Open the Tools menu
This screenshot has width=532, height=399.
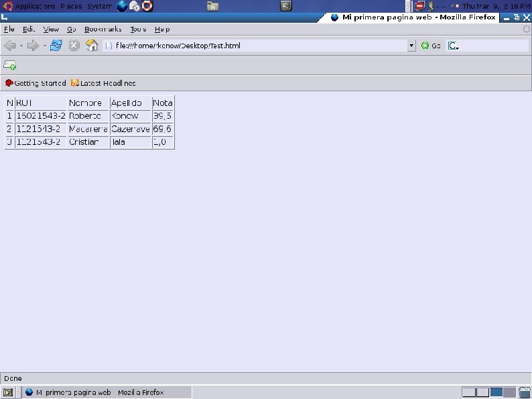[138, 30]
